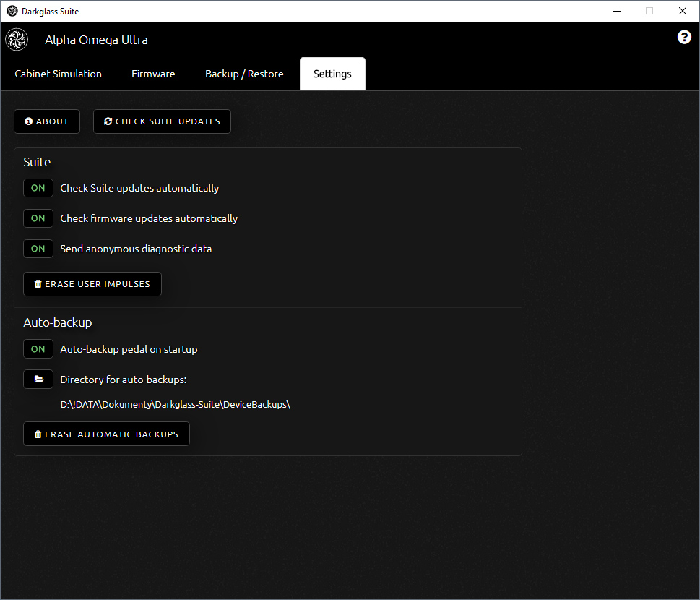Viewport: 700px width, 600px height.
Task: Click the 'Directory for auto-backups:' label
Action: click(124, 380)
